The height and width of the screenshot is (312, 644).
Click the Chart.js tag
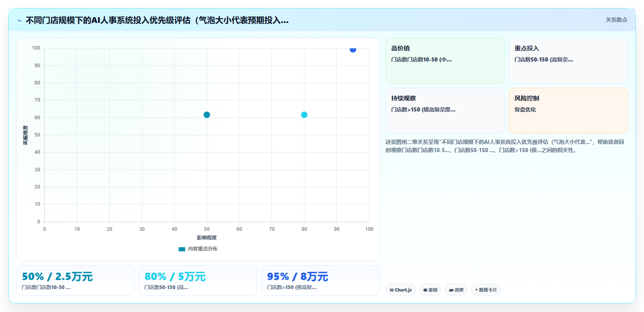coord(401,290)
